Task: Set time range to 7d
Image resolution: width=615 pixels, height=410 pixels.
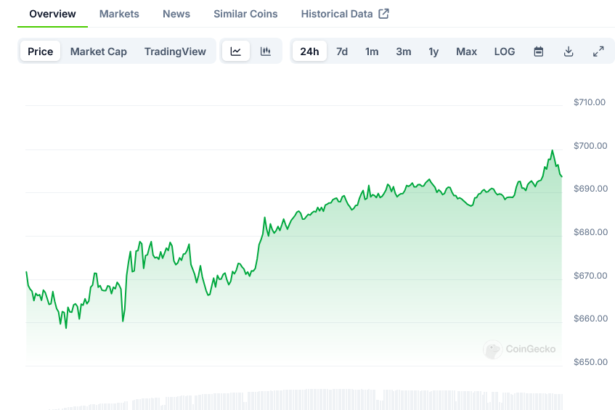Action: click(x=342, y=51)
